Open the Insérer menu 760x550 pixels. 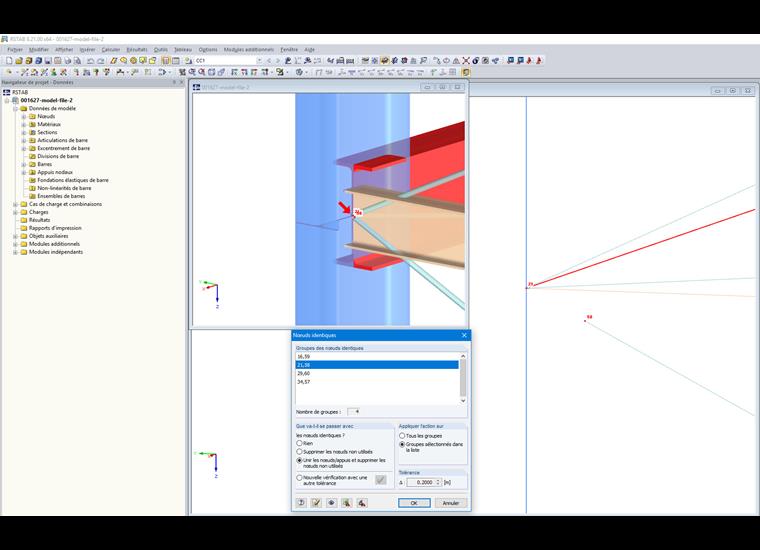pyautogui.click(x=87, y=49)
